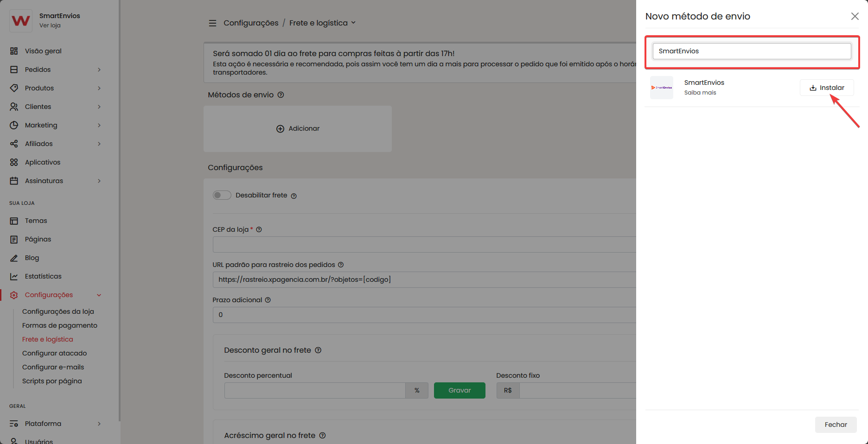Click help icon beside CEP da loja
The image size is (868, 444).
pyautogui.click(x=259, y=229)
